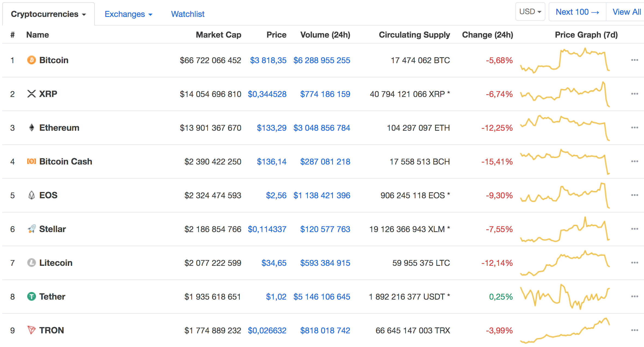Click the Tether logo icon
The height and width of the screenshot is (347, 644).
pyautogui.click(x=32, y=296)
